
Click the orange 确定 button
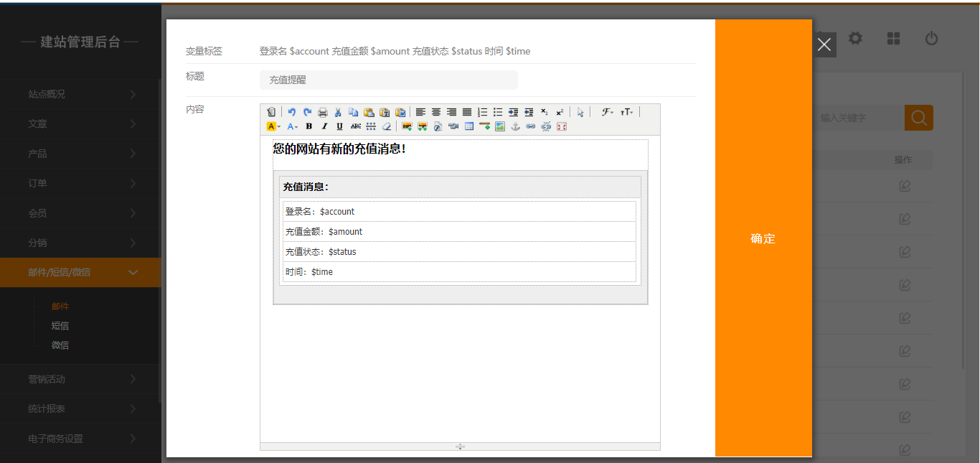(763, 238)
